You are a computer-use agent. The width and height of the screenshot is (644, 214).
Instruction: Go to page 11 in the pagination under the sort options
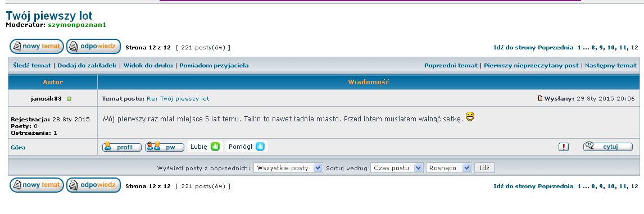coord(623,186)
